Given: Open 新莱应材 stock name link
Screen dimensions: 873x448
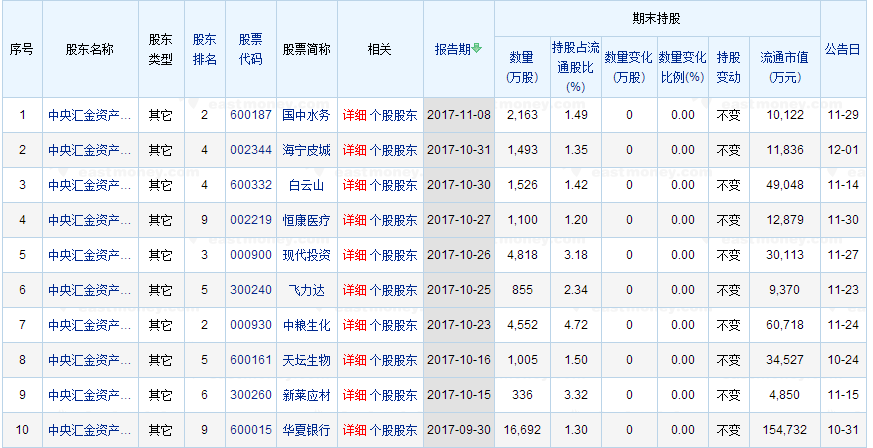Looking at the screenshot, I should pyautogui.click(x=305, y=395).
